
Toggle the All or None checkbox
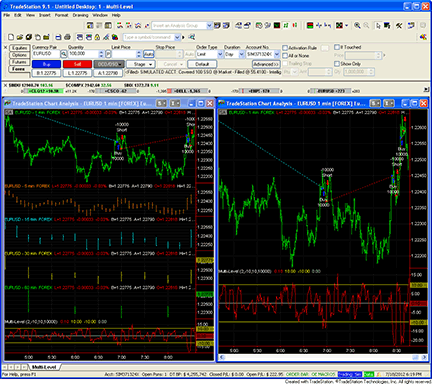click(x=285, y=56)
